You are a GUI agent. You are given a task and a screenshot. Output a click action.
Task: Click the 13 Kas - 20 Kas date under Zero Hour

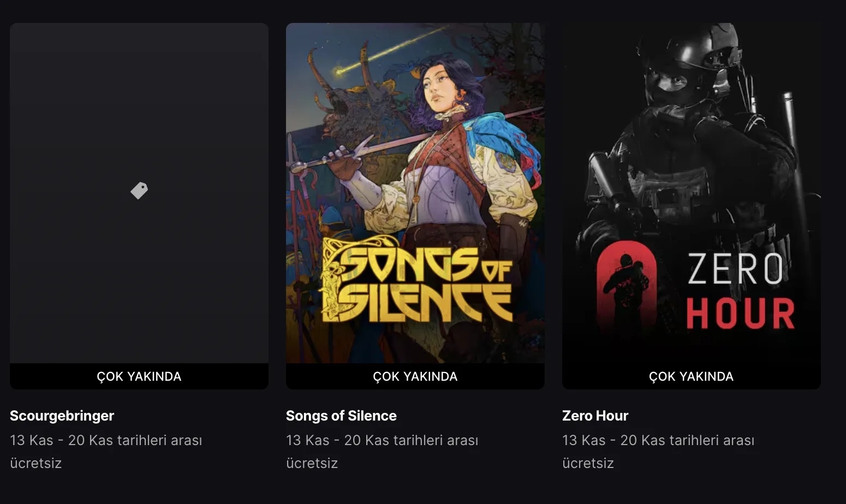pyautogui.click(x=658, y=440)
